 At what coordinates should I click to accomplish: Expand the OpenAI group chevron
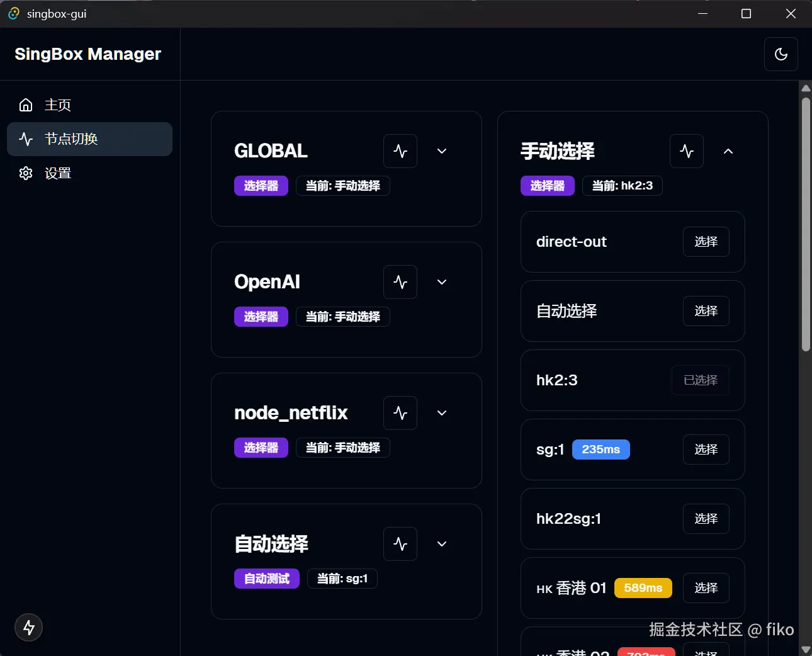pos(442,282)
